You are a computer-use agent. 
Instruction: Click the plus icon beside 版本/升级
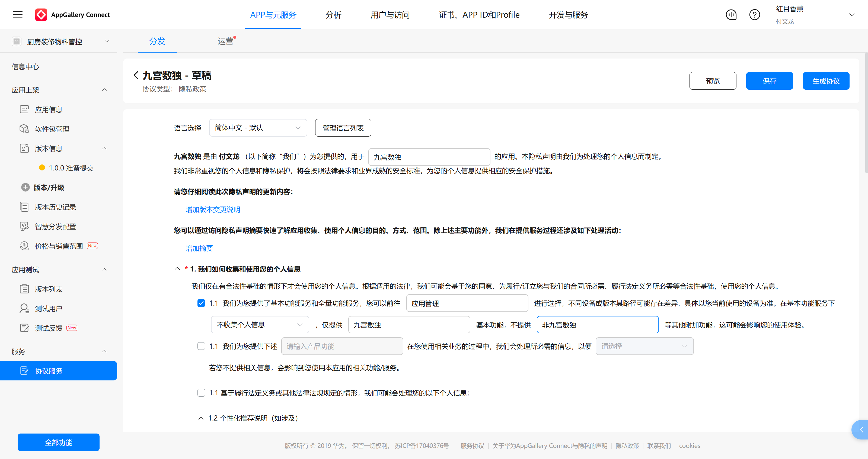coord(25,188)
